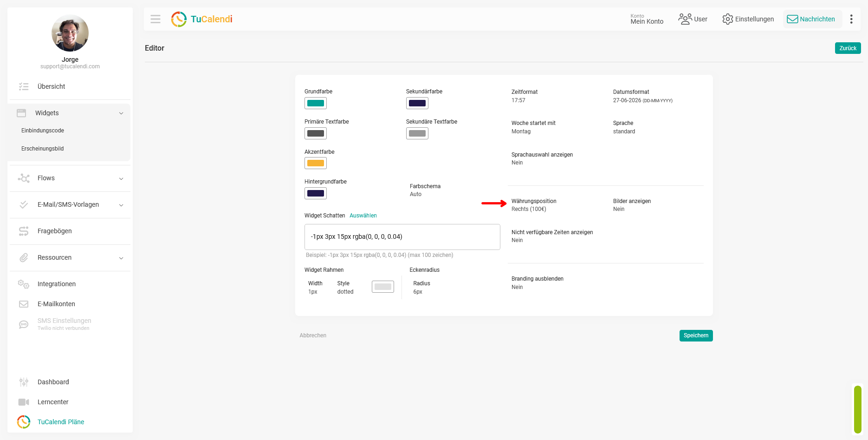Open Erscheinungsbild submenu item
Screen dimensions: 868x440
43,149
